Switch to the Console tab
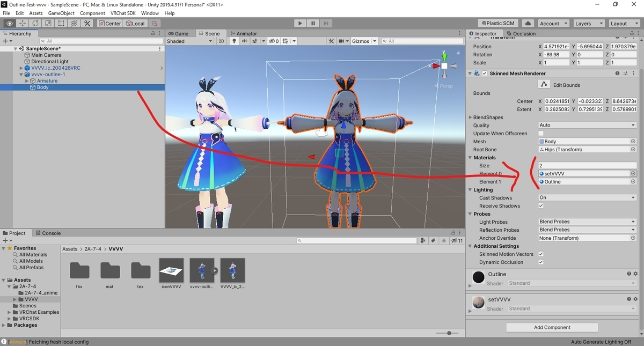This screenshot has height=346, width=644. [x=48, y=233]
